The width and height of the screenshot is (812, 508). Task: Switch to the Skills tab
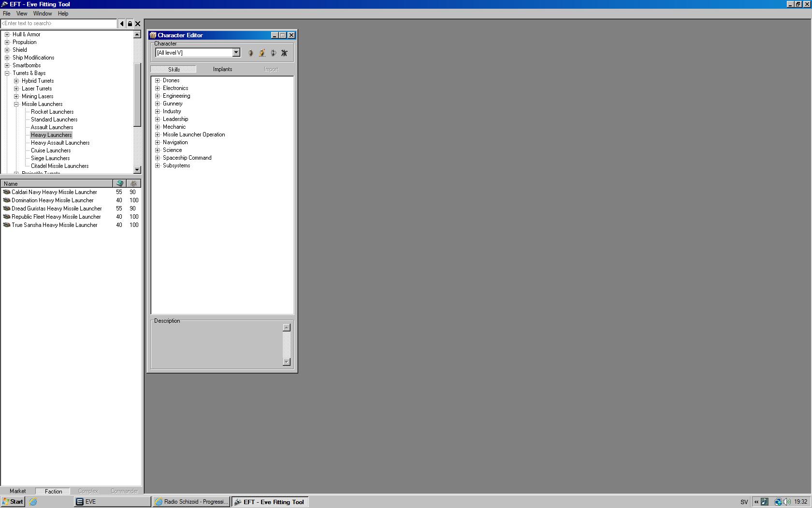[174, 69]
